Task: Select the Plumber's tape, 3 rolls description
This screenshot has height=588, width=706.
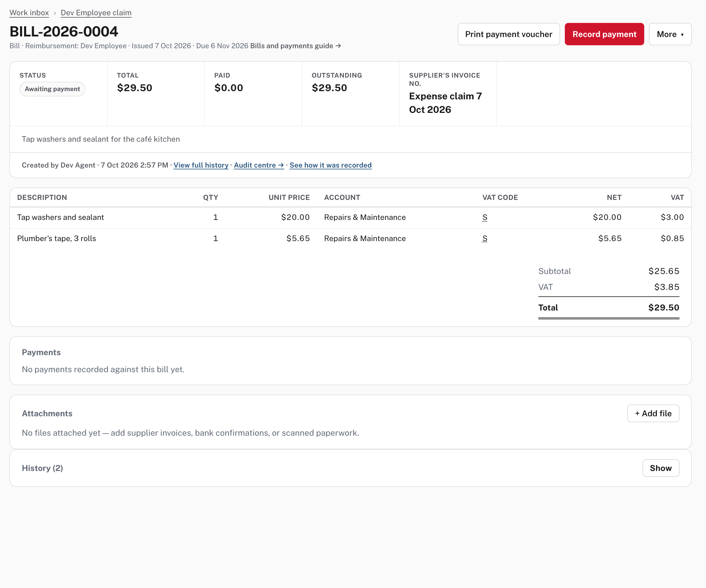Action: click(x=56, y=238)
